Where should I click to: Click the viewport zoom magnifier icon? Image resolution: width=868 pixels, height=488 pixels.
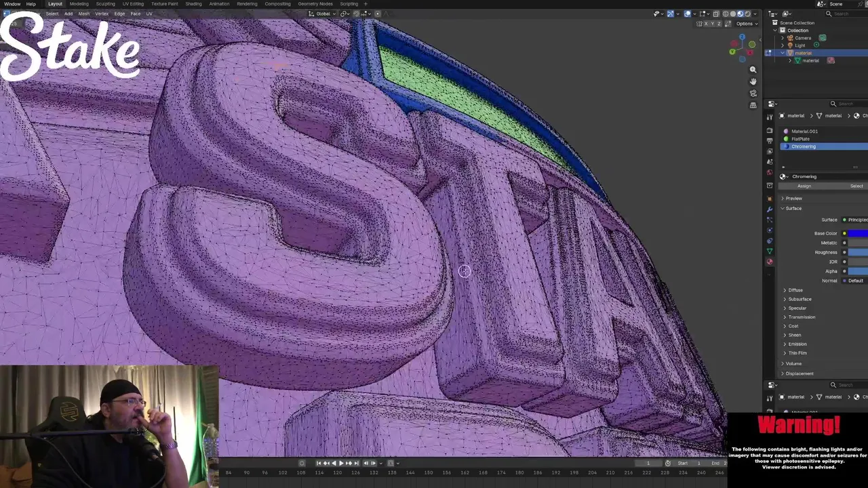click(x=753, y=70)
